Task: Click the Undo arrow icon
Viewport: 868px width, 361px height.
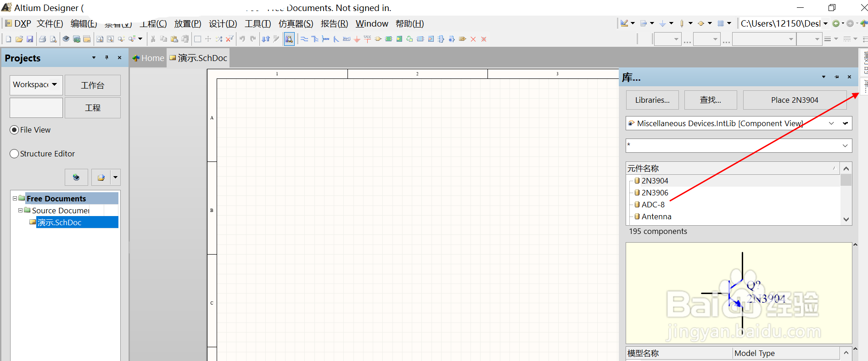Action: click(242, 39)
